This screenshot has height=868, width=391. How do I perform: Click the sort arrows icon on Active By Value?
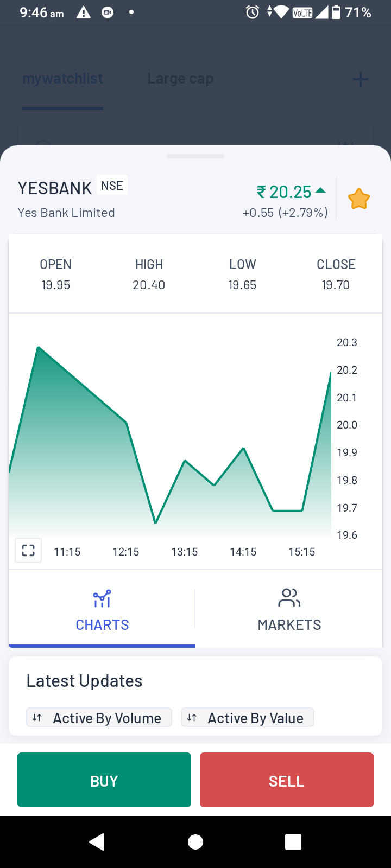pos(192,718)
